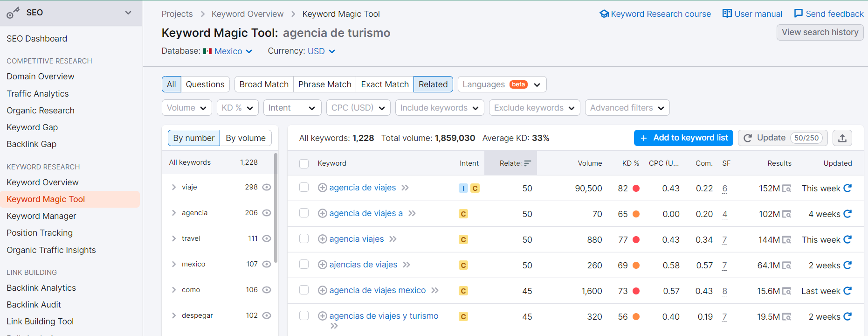
Task: Open the Volume filter dropdown
Action: tap(186, 108)
